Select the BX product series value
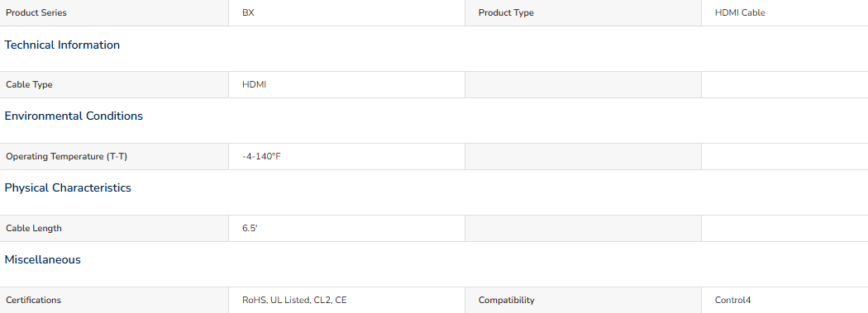 [249, 12]
